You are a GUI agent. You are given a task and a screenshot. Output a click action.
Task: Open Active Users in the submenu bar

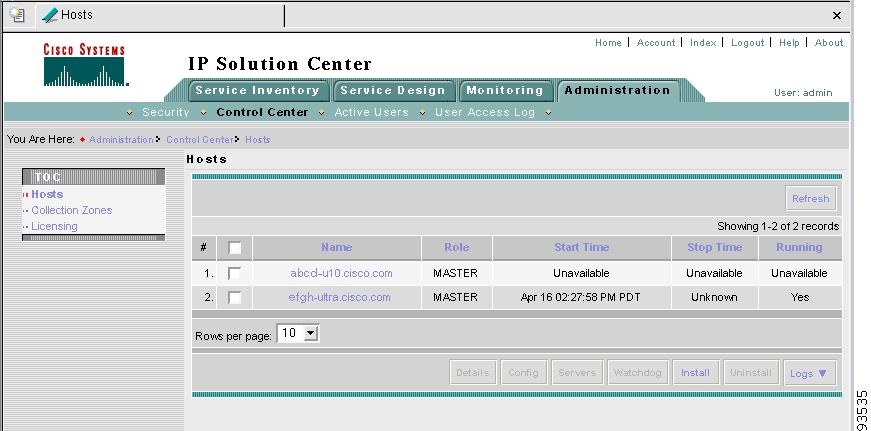pos(371,112)
